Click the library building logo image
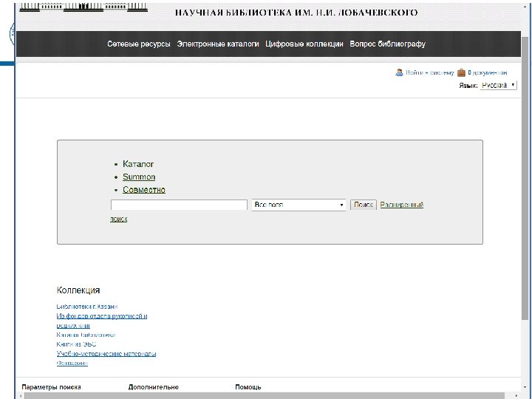Image resolution: width=532 pixels, height=399 pixels. (83, 7)
